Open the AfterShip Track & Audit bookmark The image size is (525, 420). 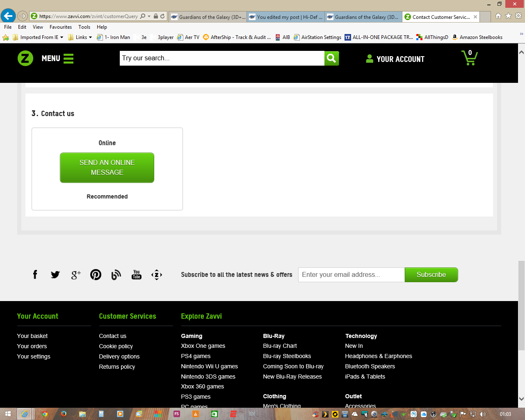tap(237, 37)
